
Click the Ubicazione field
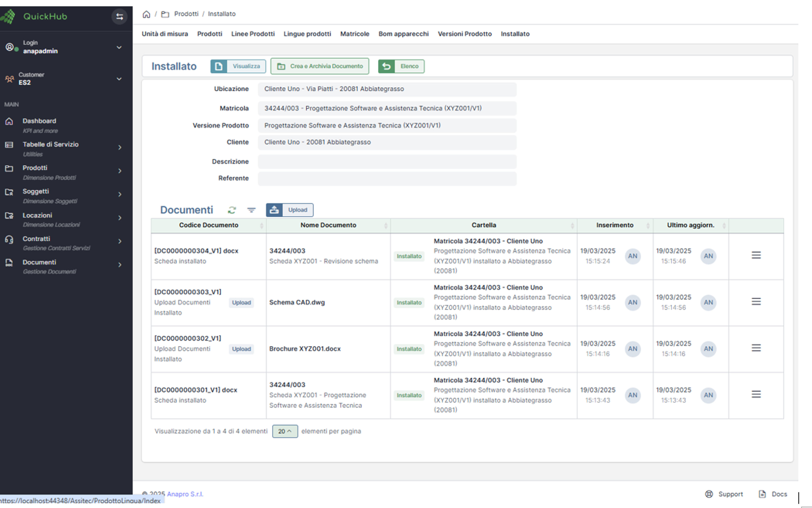click(x=387, y=89)
